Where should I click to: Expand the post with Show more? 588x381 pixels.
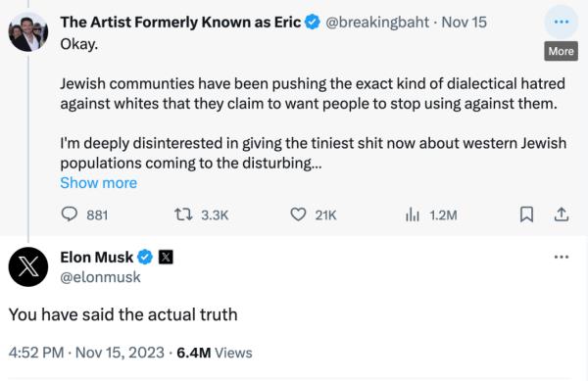pyautogui.click(x=99, y=183)
